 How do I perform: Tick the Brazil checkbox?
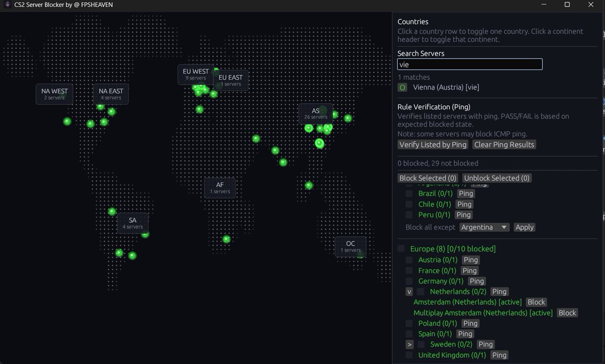click(x=409, y=194)
